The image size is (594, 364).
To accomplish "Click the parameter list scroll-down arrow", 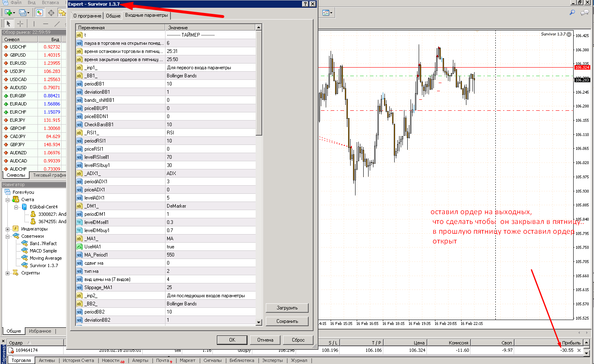I will [258, 322].
